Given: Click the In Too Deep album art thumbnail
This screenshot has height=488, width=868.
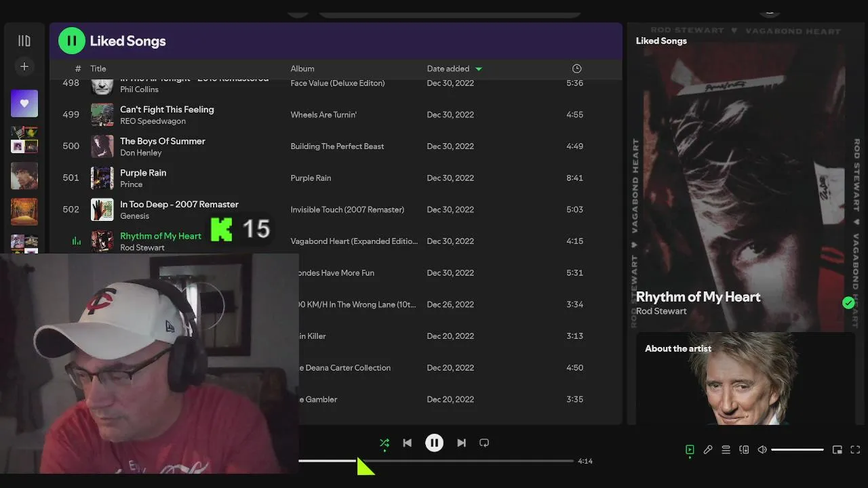Looking at the screenshot, I should coord(102,209).
